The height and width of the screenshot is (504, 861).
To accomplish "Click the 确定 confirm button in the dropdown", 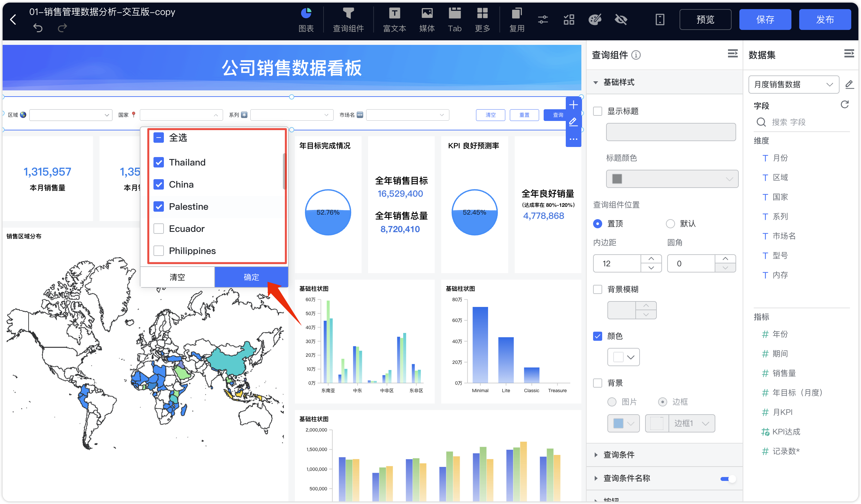I will coord(251,277).
